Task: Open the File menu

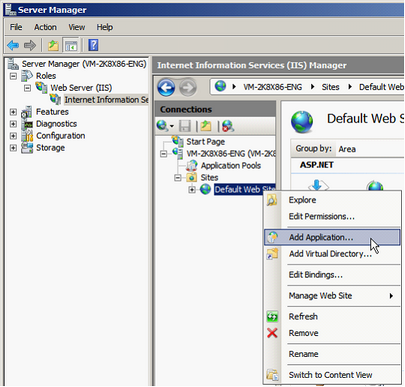Action: (16, 27)
